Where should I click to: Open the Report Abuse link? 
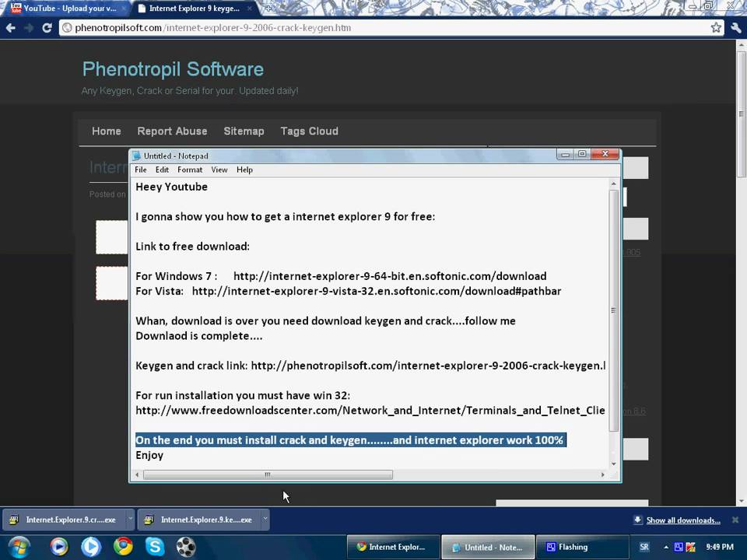172,131
